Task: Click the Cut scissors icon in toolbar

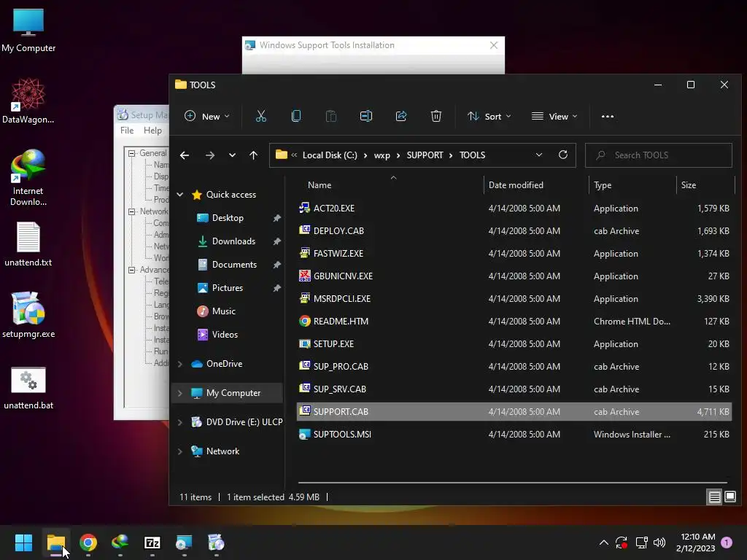Action: tap(261, 116)
